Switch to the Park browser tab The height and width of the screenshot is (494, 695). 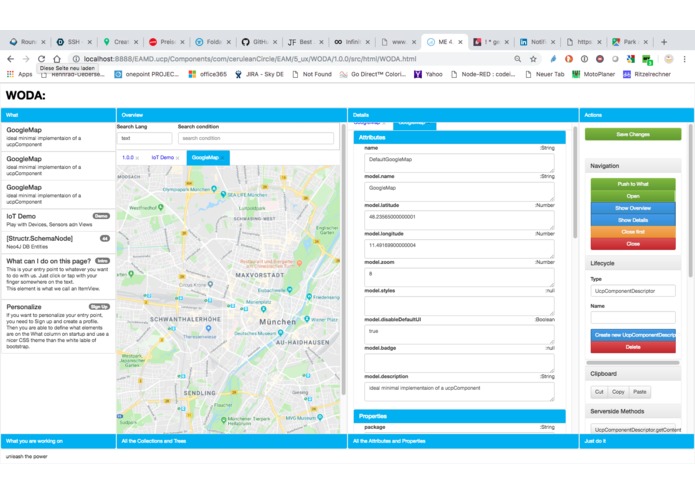point(629,42)
